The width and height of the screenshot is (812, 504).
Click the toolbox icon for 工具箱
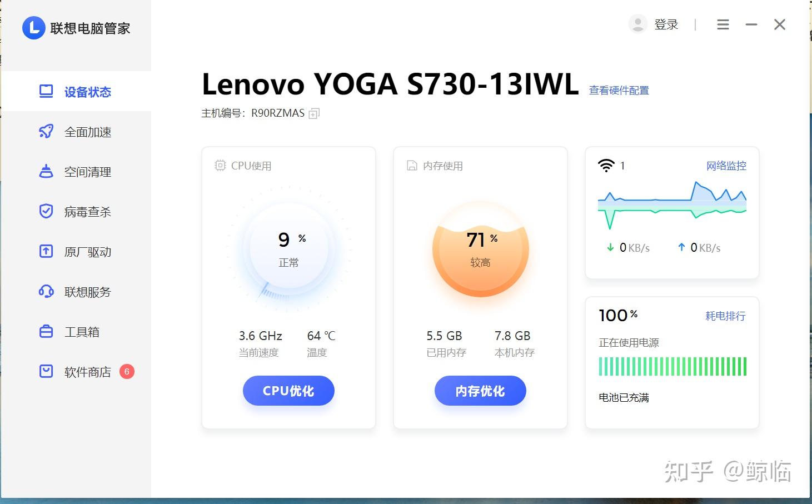pyautogui.click(x=46, y=332)
